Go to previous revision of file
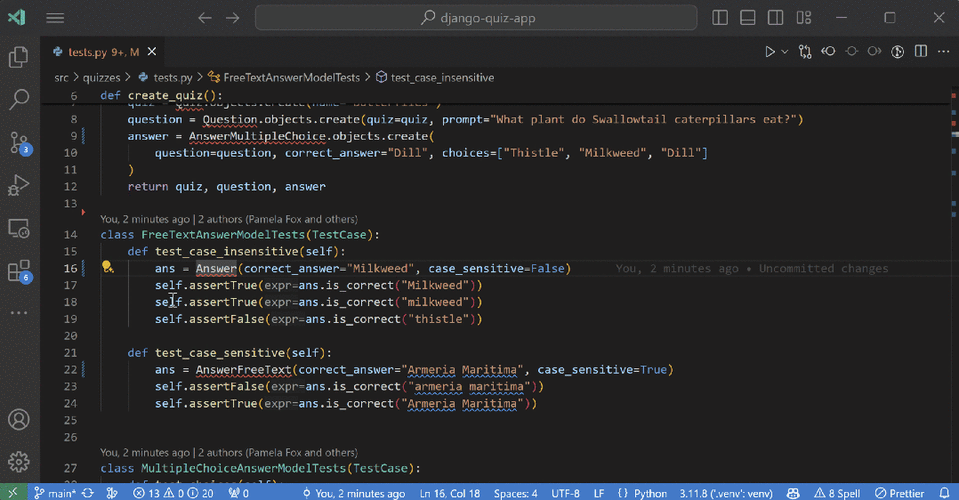Screen dimensions: 959x500 tap(828, 52)
